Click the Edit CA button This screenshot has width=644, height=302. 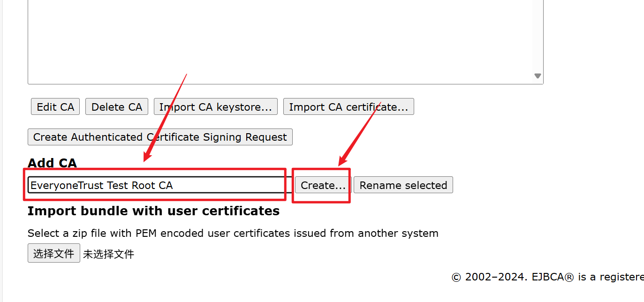click(55, 107)
